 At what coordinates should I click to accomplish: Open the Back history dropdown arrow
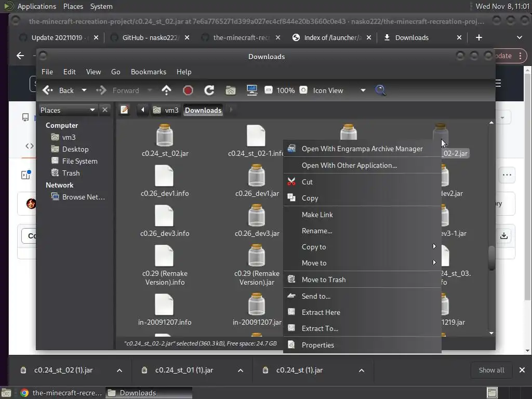click(84, 90)
